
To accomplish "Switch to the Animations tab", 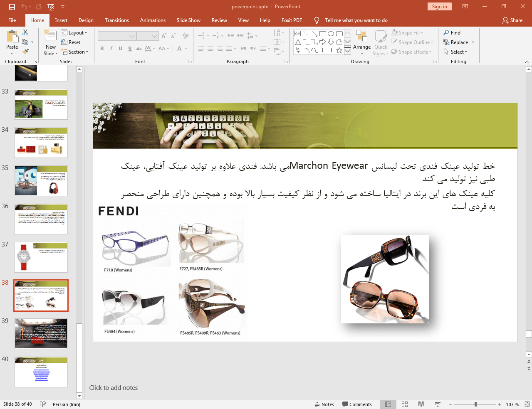I will click(x=153, y=20).
